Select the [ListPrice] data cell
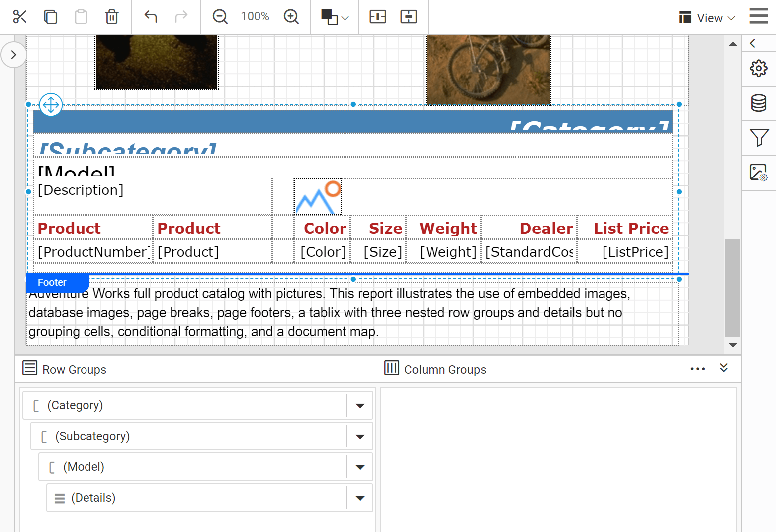Image resolution: width=776 pixels, height=532 pixels. pos(625,252)
